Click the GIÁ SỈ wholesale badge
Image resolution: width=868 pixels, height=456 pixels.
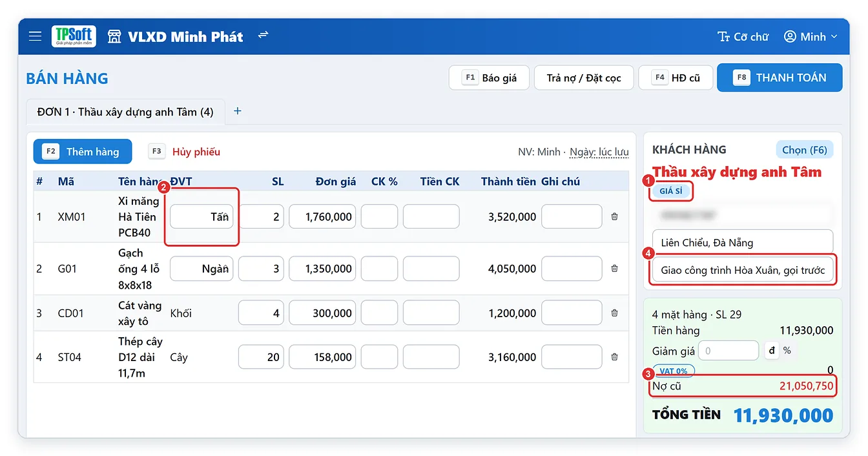click(670, 191)
